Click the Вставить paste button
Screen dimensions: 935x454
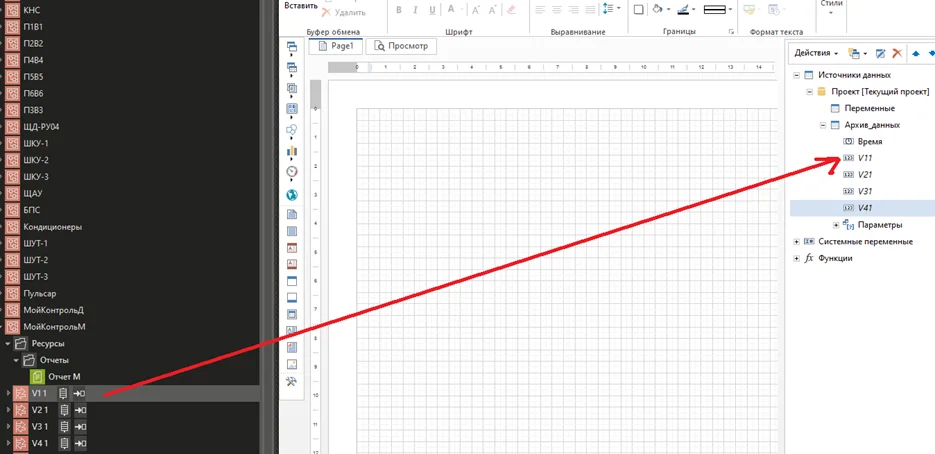coord(300,6)
